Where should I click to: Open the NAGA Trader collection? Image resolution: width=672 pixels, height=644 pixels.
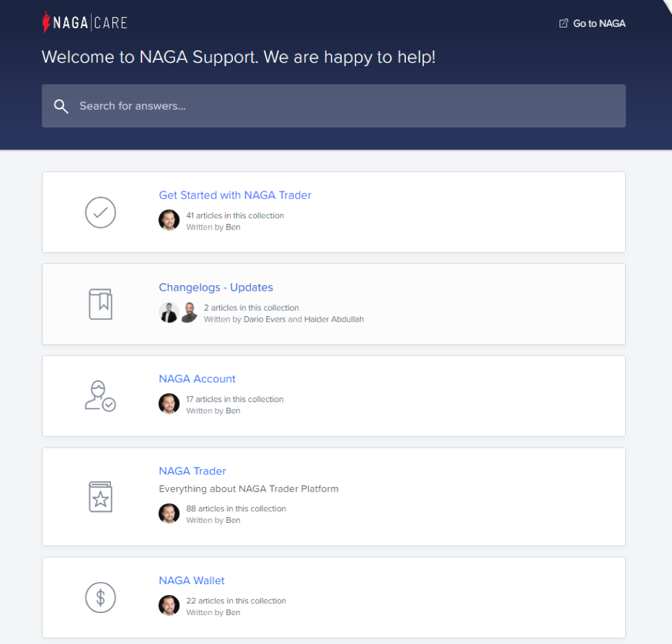[x=192, y=471]
